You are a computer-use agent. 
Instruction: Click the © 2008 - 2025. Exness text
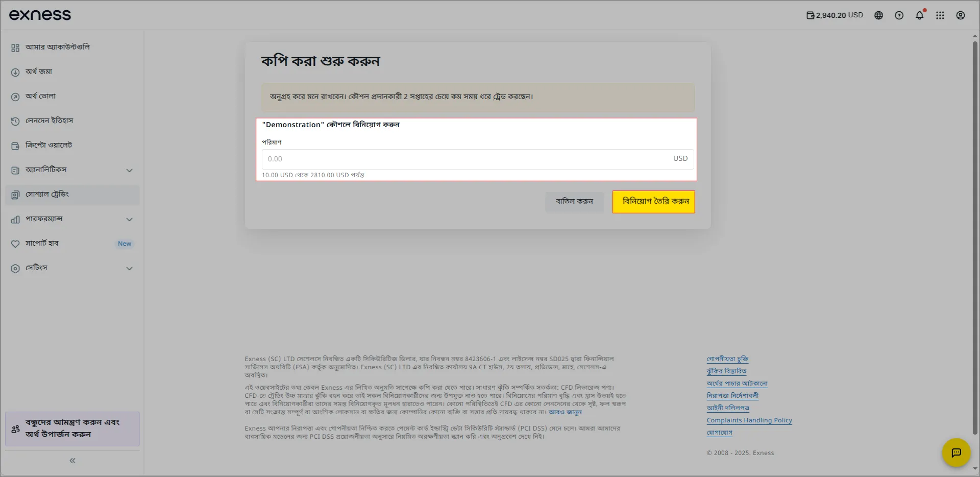(740, 453)
